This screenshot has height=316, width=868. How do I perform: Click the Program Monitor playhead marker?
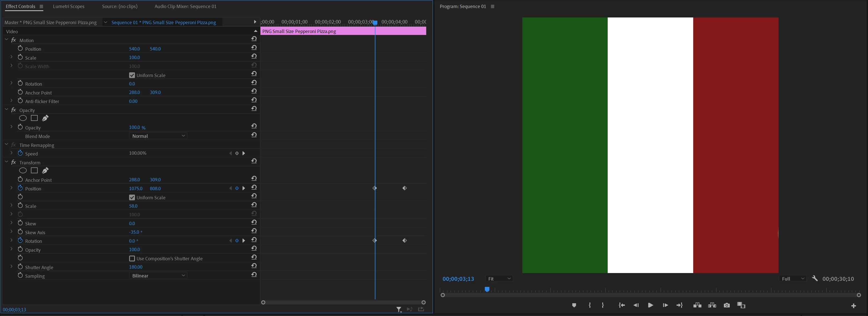pyautogui.click(x=487, y=289)
